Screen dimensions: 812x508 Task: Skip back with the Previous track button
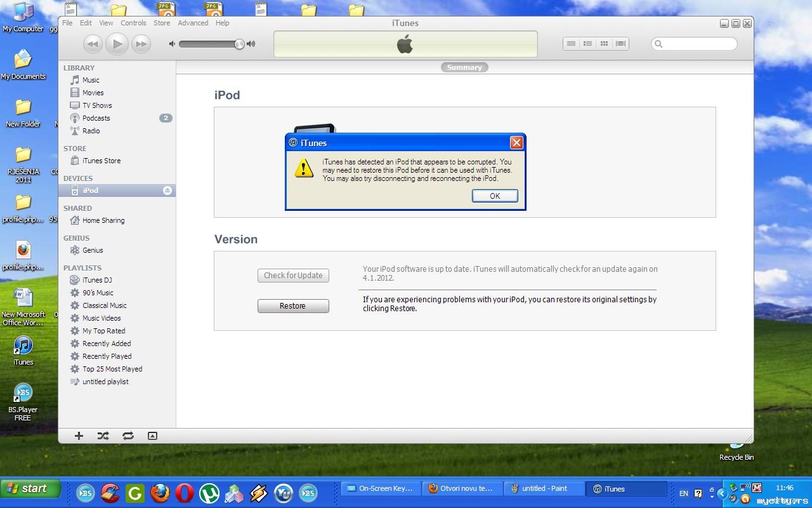tap(93, 44)
